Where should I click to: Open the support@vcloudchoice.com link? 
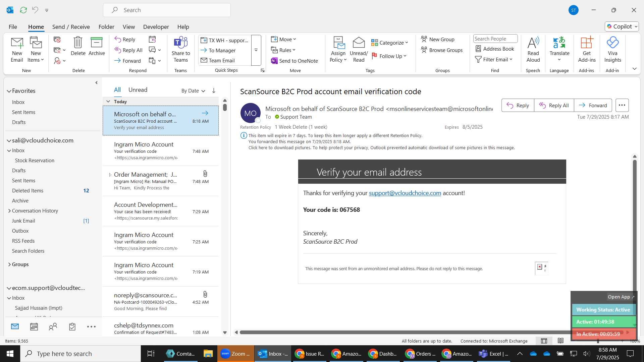(405, 193)
